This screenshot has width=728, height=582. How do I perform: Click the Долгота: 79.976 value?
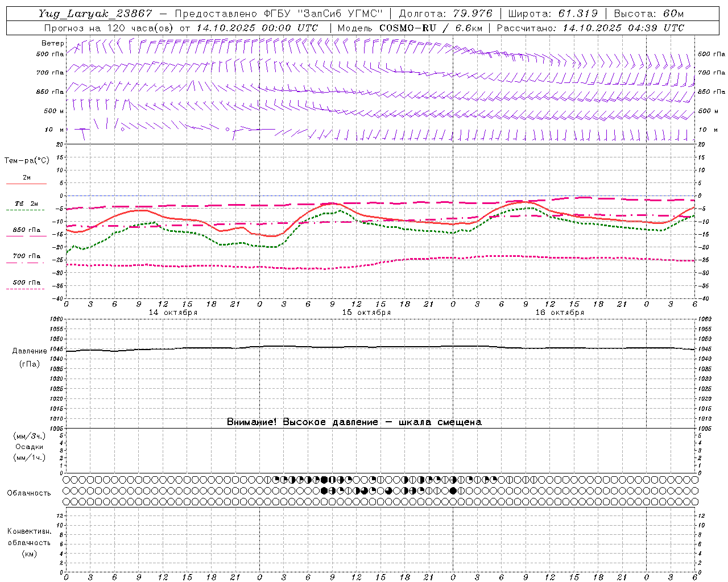(x=446, y=14)
